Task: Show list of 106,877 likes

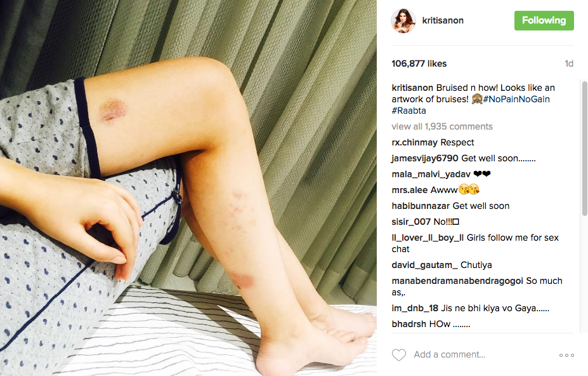Action: pyautogui.click(x=419, y=64)
